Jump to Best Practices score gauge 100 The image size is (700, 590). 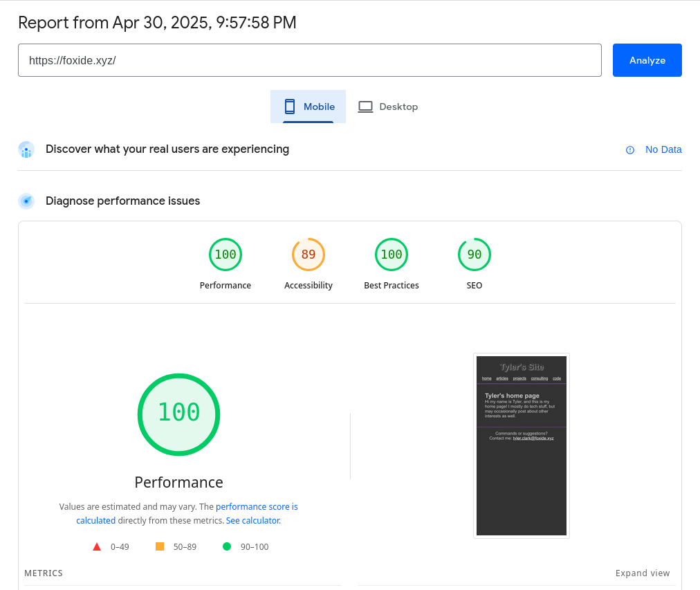tap(392, 255)
